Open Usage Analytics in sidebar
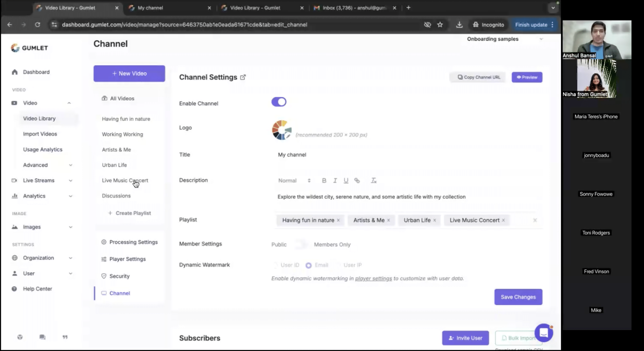The image size is (644, 351). coord(43,149)
